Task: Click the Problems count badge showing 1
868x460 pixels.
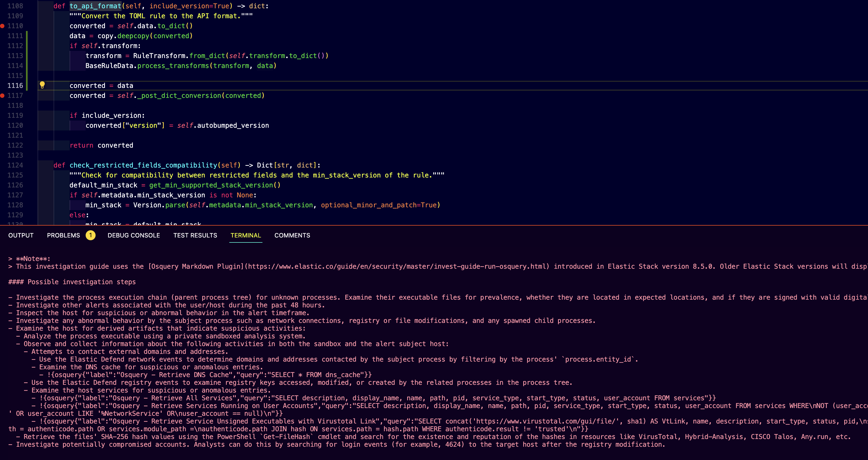Action: click(x=90, y=236)
